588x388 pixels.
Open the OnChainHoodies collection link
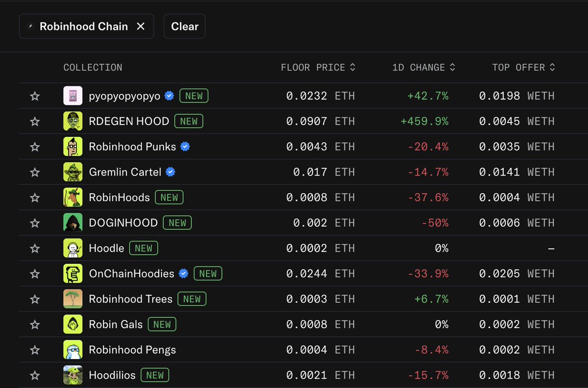coord(131,274)
